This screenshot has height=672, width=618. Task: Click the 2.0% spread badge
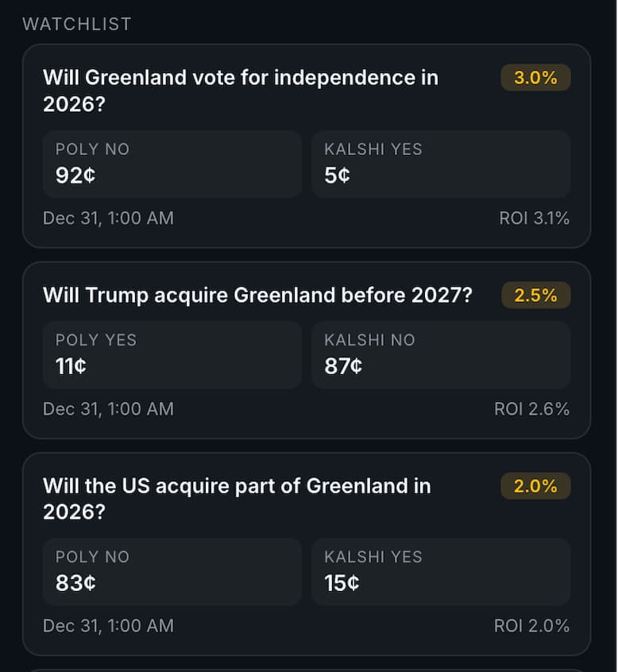click(535, 486)
